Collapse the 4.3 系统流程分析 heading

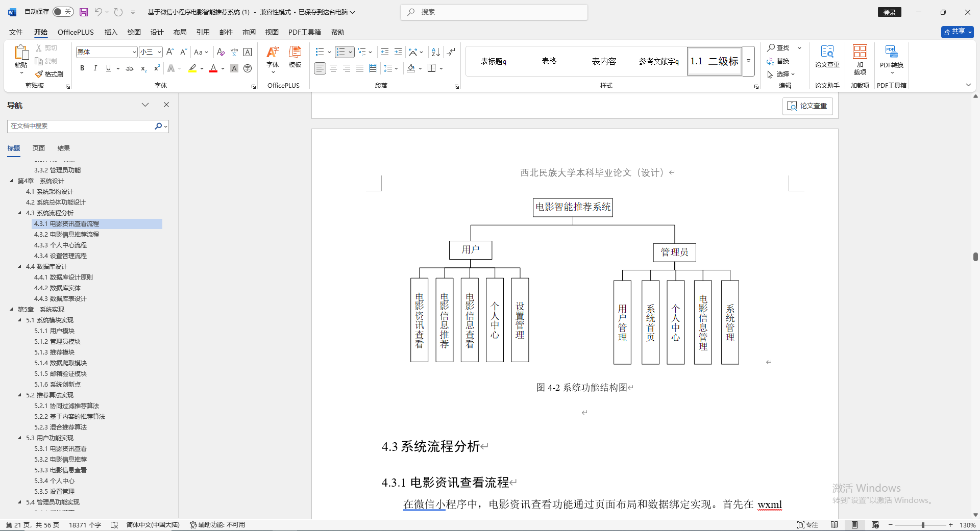18,213
